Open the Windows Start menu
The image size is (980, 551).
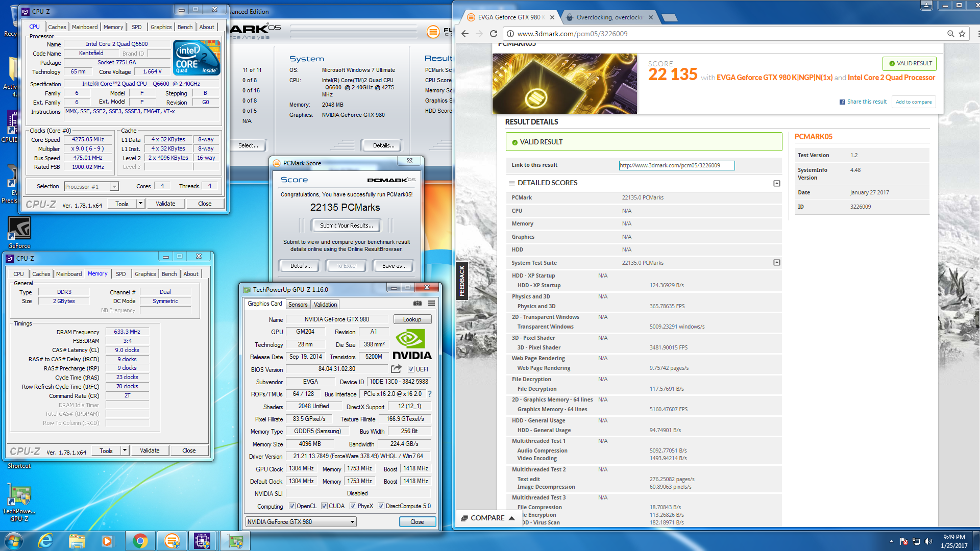point(14,541)
